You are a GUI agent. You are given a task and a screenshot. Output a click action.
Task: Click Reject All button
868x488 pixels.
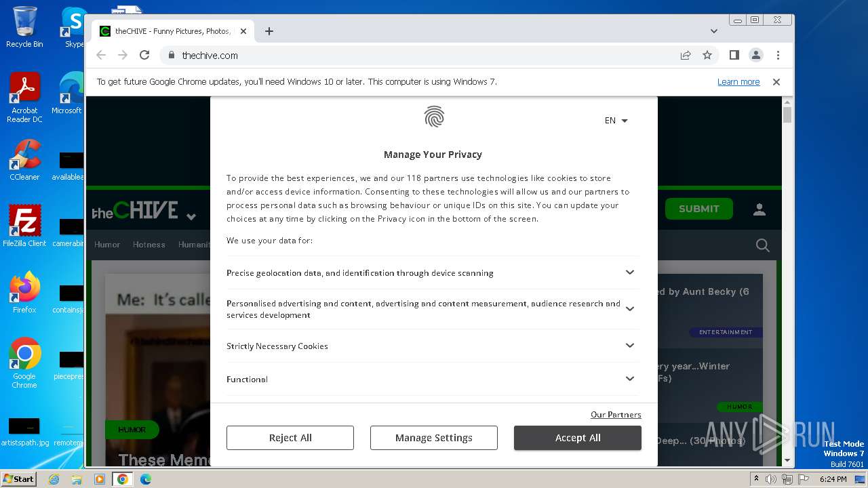coord(290,438)
